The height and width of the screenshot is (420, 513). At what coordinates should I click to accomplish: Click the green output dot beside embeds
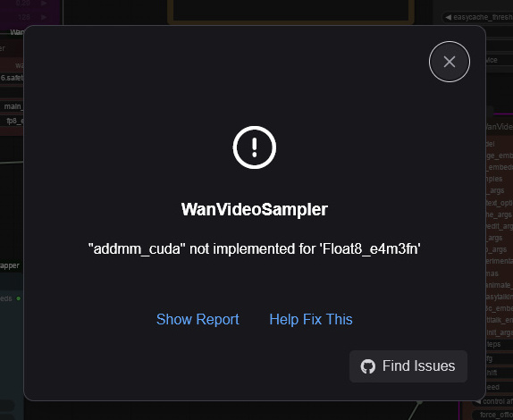(18, 298)
